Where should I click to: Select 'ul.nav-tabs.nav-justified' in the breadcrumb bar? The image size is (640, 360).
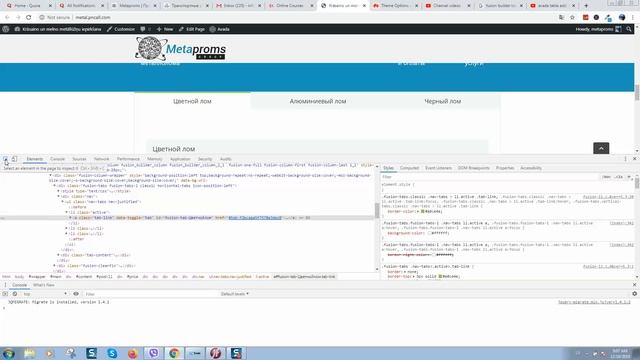coord(230,277)
